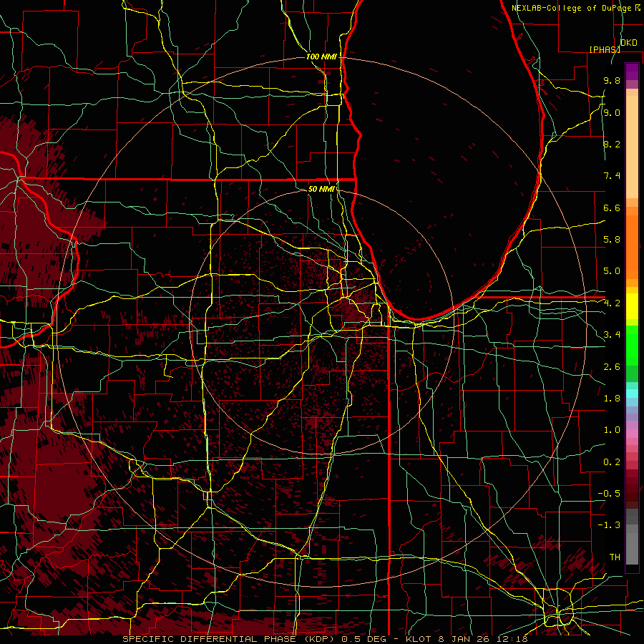Viewport: 644px width, 644px height.
Task: Click the 7.4 value on the color scale
Action: click(x=612, y=176)
